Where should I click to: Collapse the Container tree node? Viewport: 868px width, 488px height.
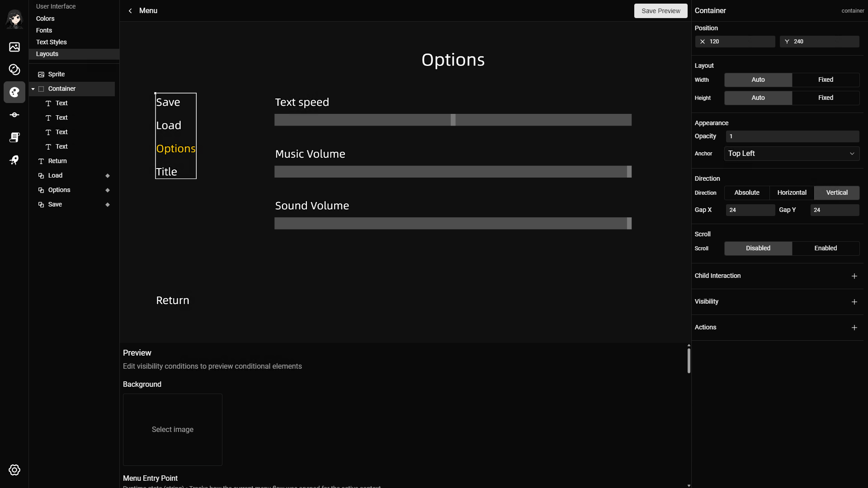[32, 89]
